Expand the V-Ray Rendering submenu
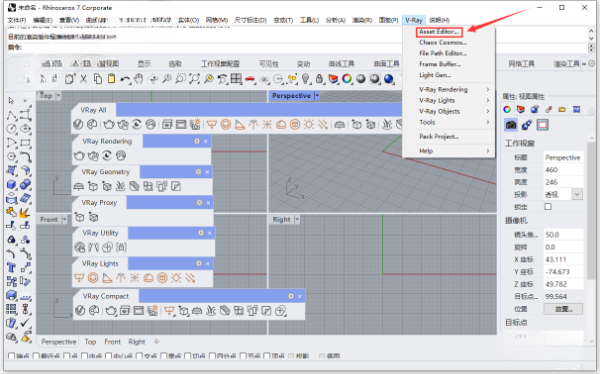600x374 pixels. pos(448,89)
